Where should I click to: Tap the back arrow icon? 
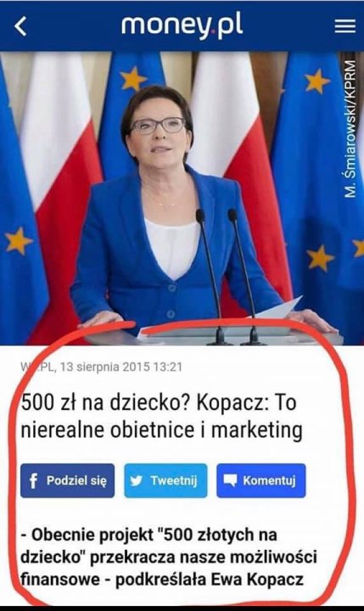pyautogui.click(x=20, y=26)
